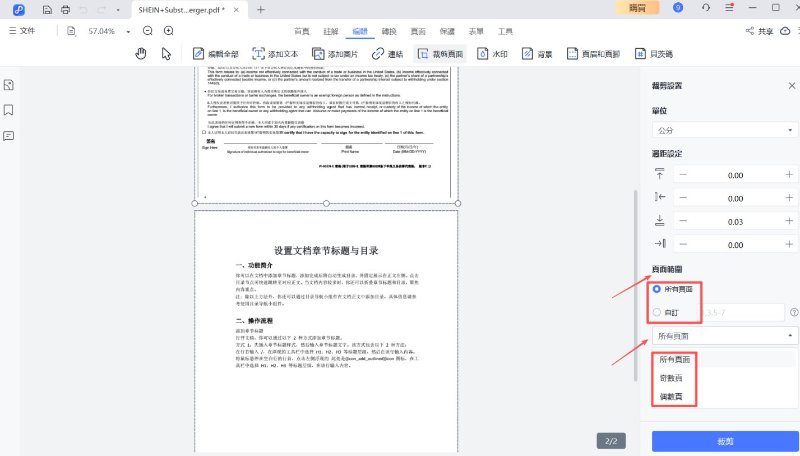Viewport: 800px width, 456px height.
Task: Decrease the bottom margin 0.03 value
Action: [x=683, y=221]
